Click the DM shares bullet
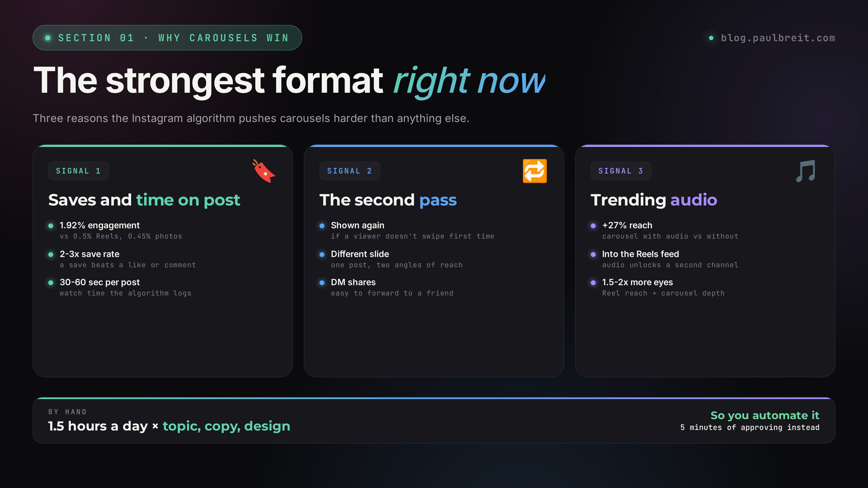Image resolution: width=868 pixels, height=488 pixels. pos(353,282)
